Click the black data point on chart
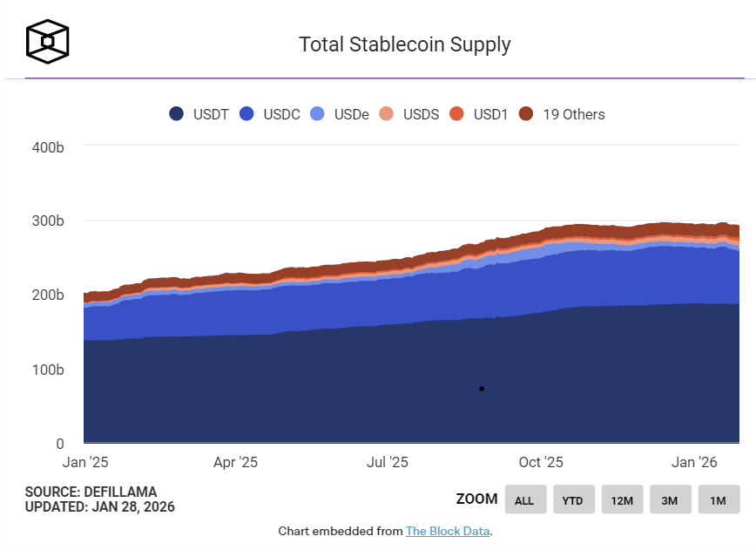This screenshot has width=756, height=550. tap(482, 389)
